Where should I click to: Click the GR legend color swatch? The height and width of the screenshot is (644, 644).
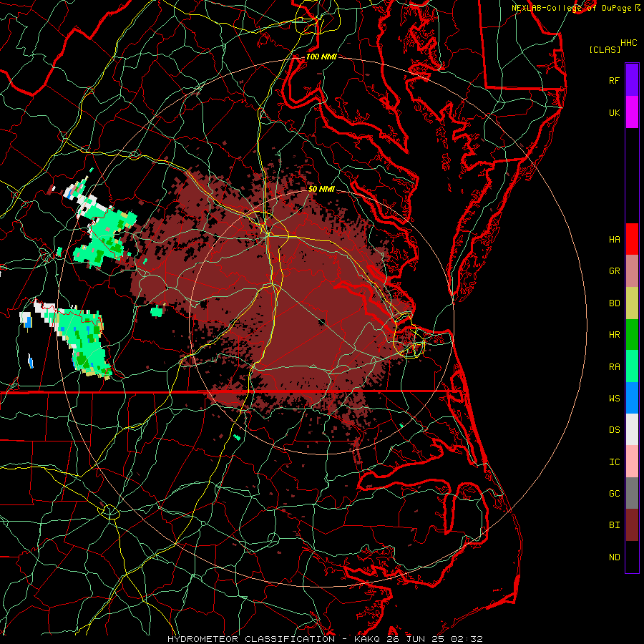pyautogui.click(x=632, y=271)
